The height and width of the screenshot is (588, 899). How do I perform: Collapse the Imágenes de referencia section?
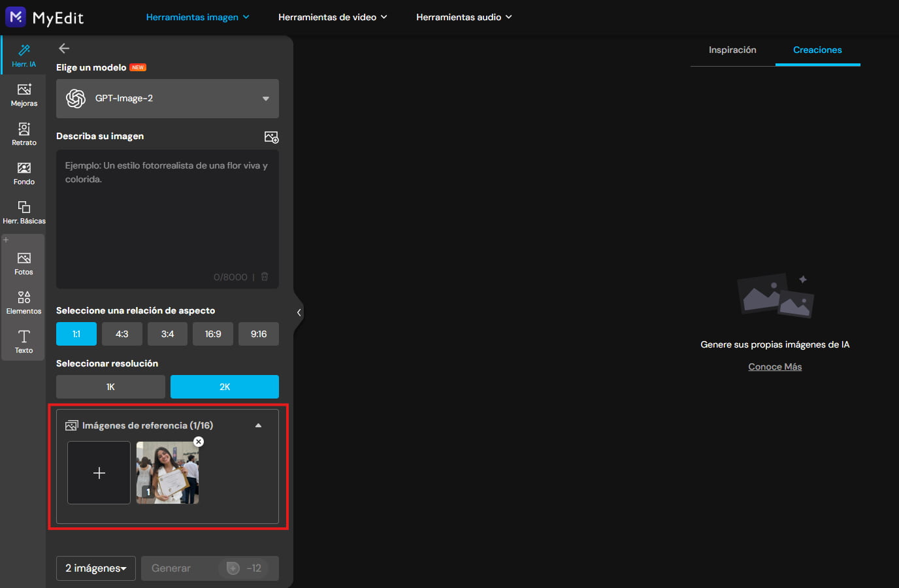(x=258, y=425)
